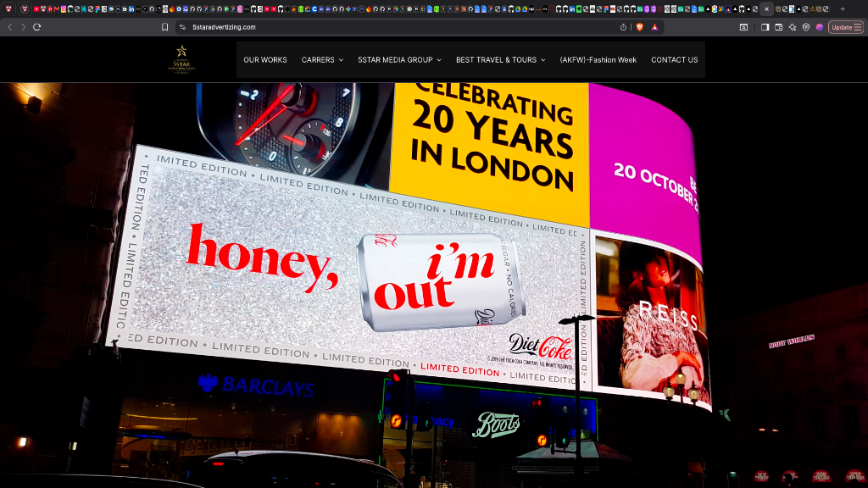Open a new browser tab

pyautogui.click(x=843, y=8)
